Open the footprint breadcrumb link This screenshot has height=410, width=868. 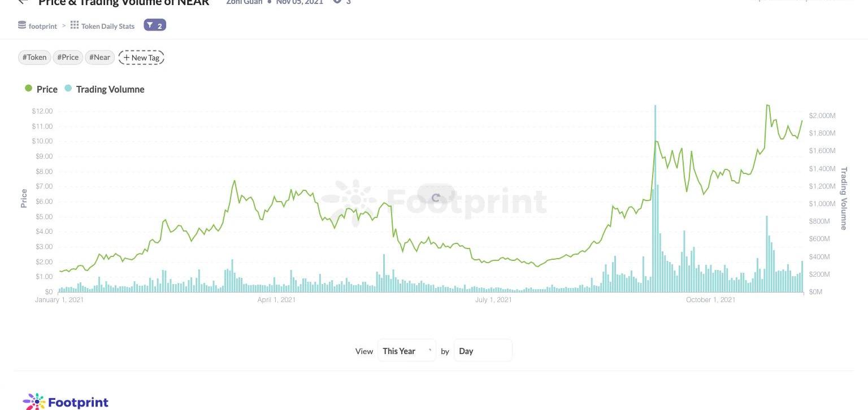(43, 26)
